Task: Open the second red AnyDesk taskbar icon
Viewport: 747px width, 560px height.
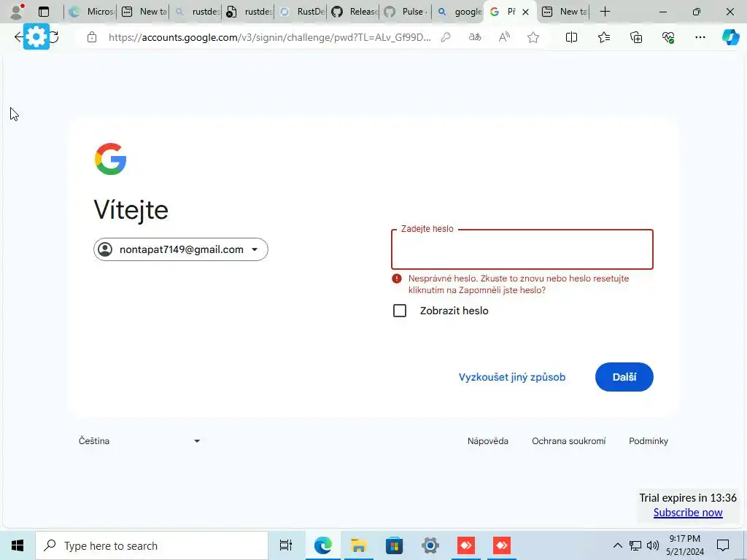Action: click(x=501, y=545)
